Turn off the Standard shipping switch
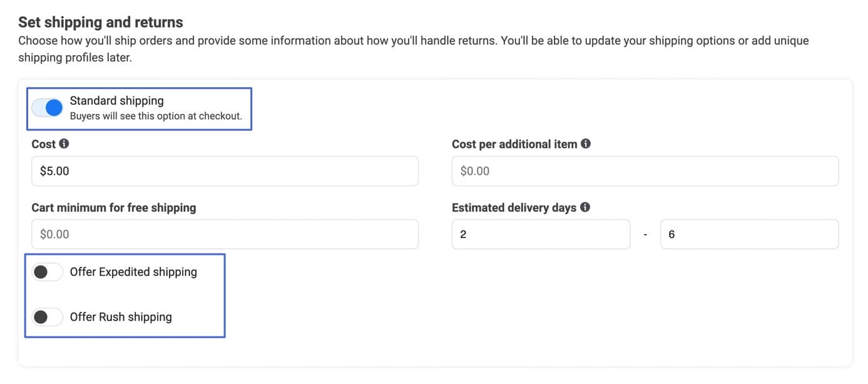Viewport: 868px width, 384px height. pos(47,107)
